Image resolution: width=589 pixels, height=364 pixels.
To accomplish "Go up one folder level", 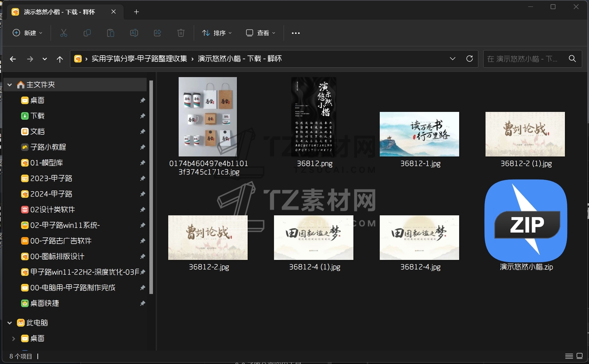I will (60, 59).
